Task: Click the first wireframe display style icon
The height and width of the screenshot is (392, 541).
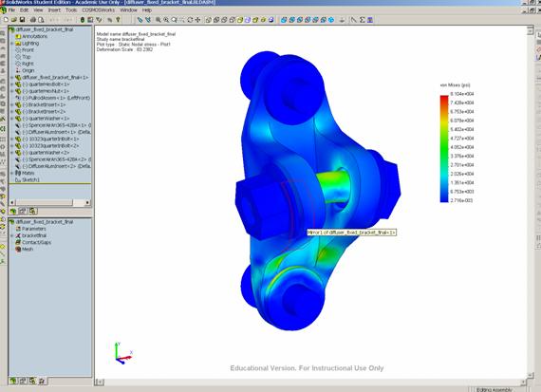Action: 209,20
